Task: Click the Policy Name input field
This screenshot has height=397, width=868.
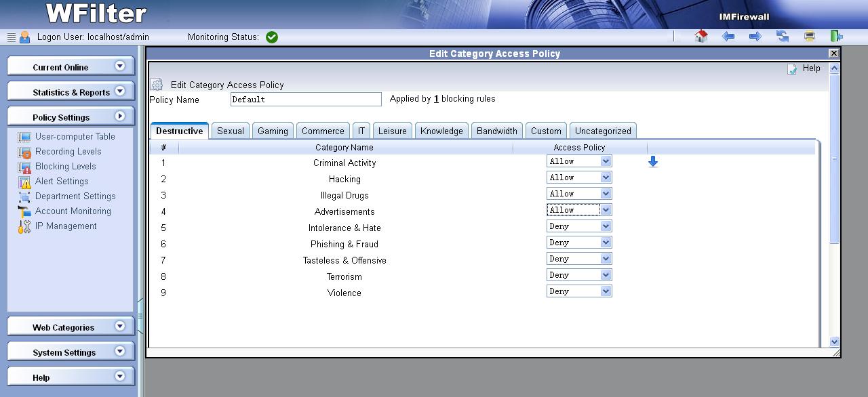Action: (306, 100)
